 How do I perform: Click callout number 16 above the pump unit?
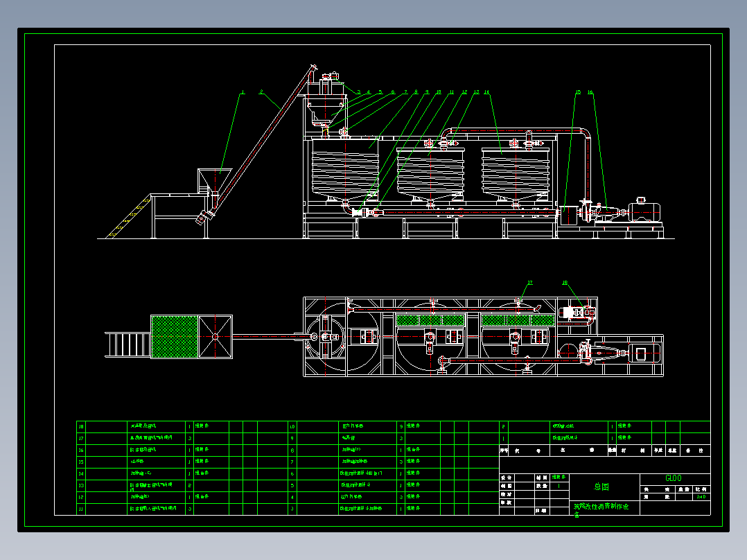tap(590, 92)
